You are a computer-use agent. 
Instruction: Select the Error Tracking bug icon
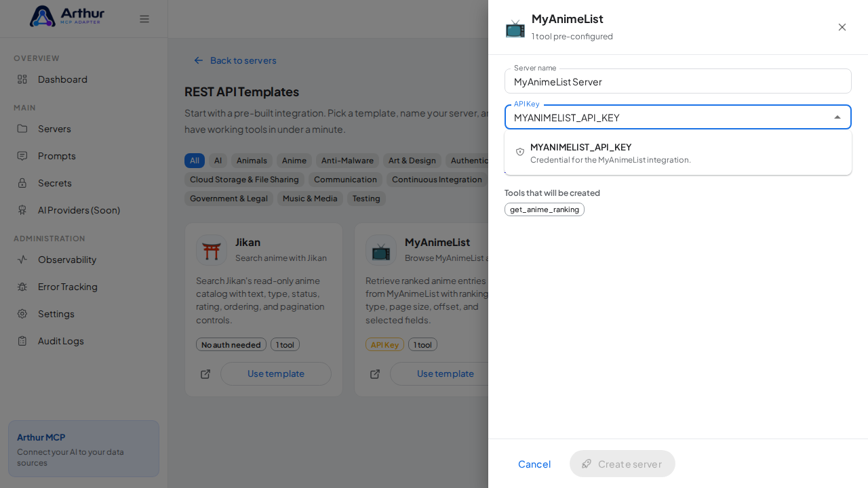click(22, 287)
